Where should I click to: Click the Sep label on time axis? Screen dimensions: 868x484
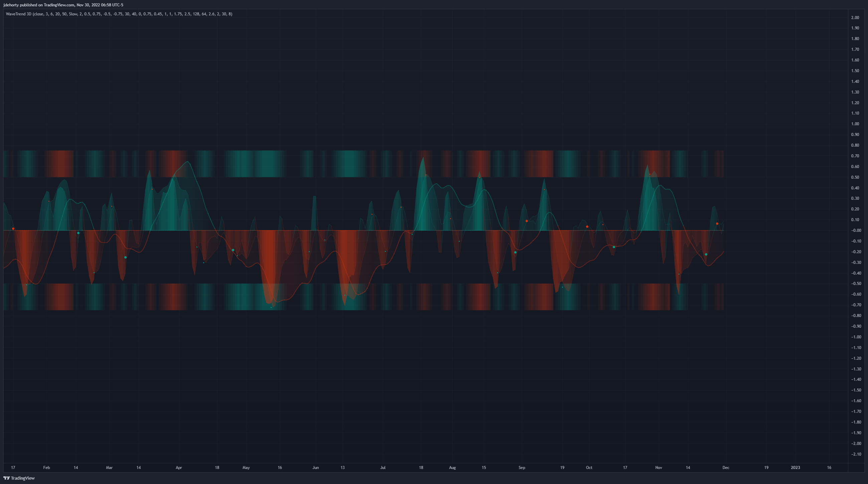(522, 468)
